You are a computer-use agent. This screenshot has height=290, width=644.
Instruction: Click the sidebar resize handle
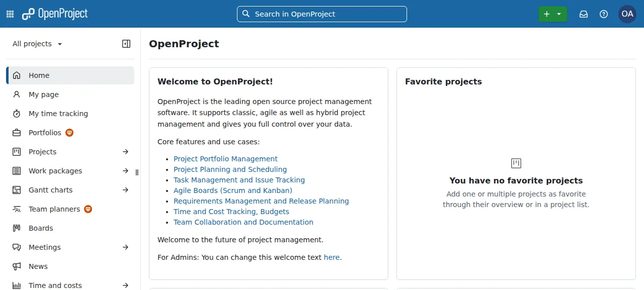tap(137, 172)
